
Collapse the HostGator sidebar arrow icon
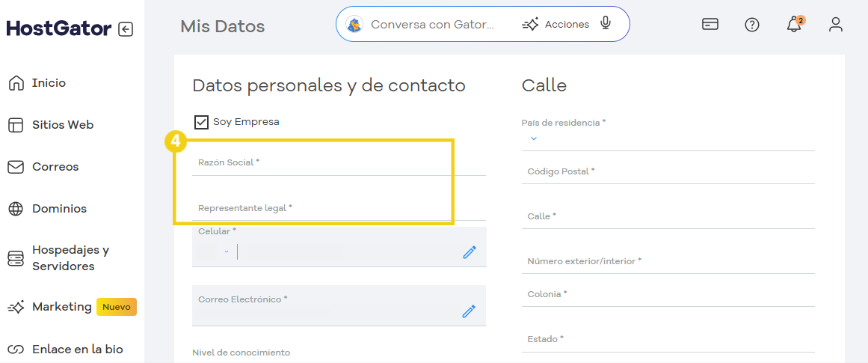click(126, 29)
